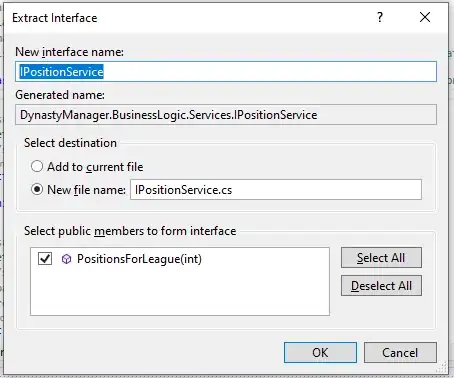The height and width of the screenshot is (378, 454).
Task: Click the 'Select public members to form interface' label
Action: 130,231
